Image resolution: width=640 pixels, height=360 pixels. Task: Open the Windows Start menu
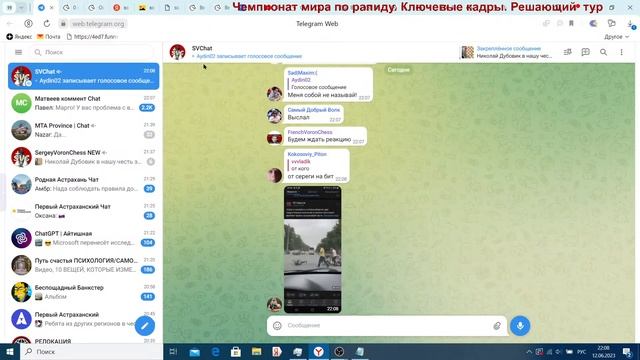10,351
